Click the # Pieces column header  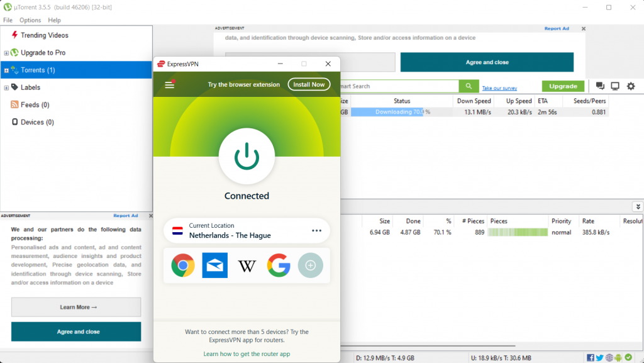(x=473, y=221)
